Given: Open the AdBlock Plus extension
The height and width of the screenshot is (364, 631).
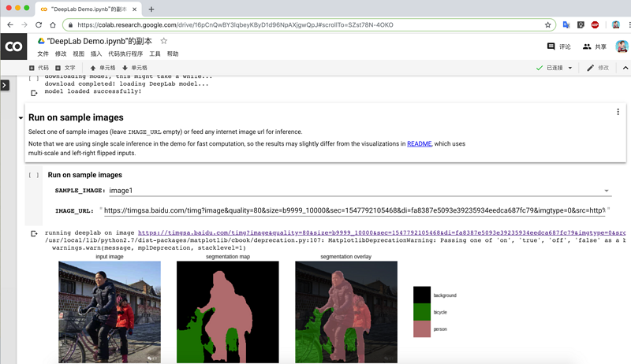Looking at the screenshot, I should (596, 25).
